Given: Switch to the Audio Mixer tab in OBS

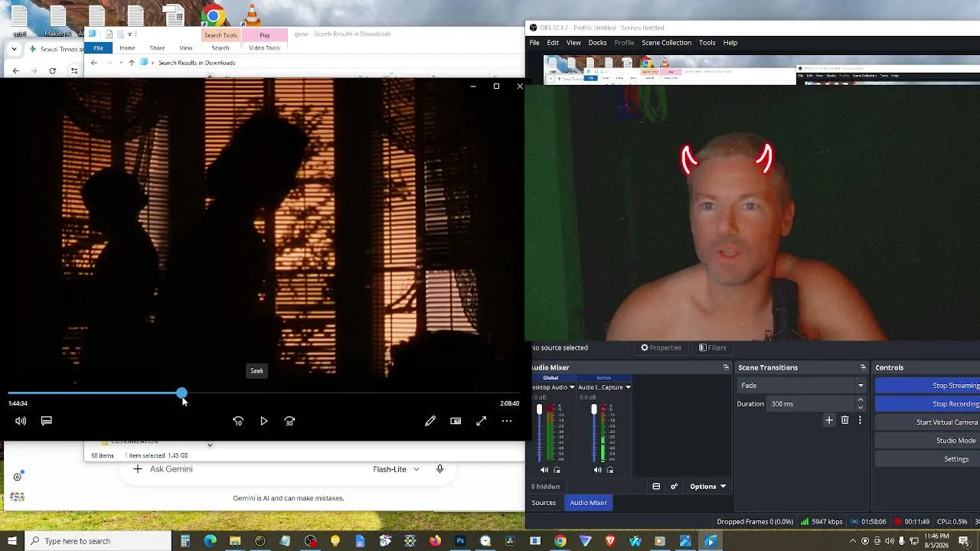Looking at the screenshot, I should 588,503.
